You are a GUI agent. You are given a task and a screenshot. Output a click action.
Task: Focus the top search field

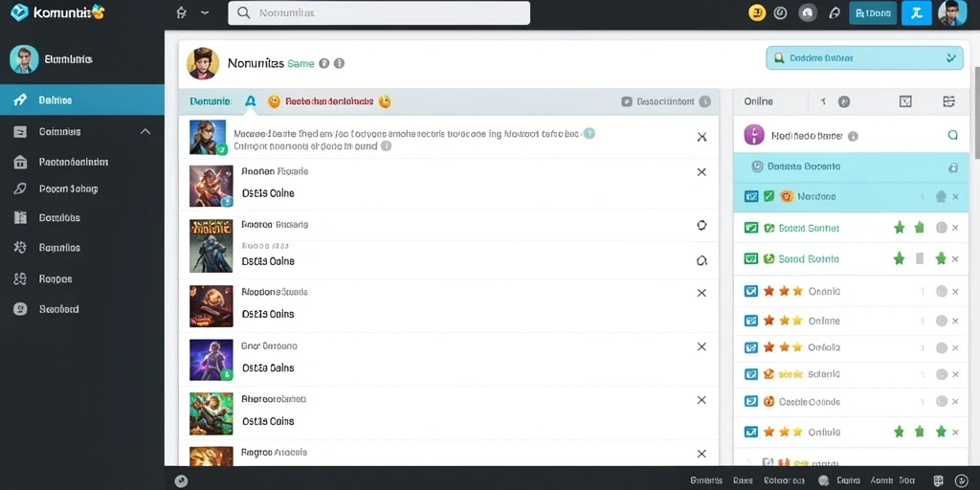click(x=379, y=12)
